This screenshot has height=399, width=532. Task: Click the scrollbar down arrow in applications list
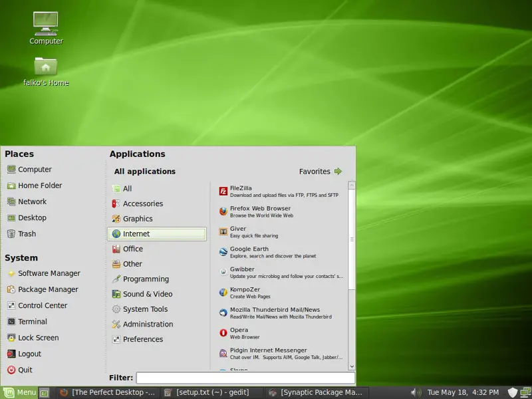(x=352, y=366)
